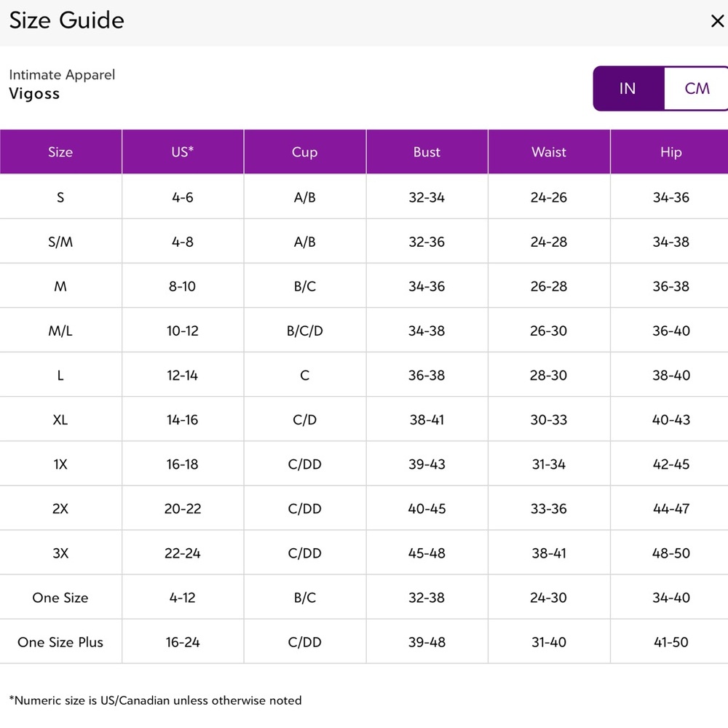Screen dimensions: 728x728
Task: Click the Size column header
Action: click(x=60, y=152)
